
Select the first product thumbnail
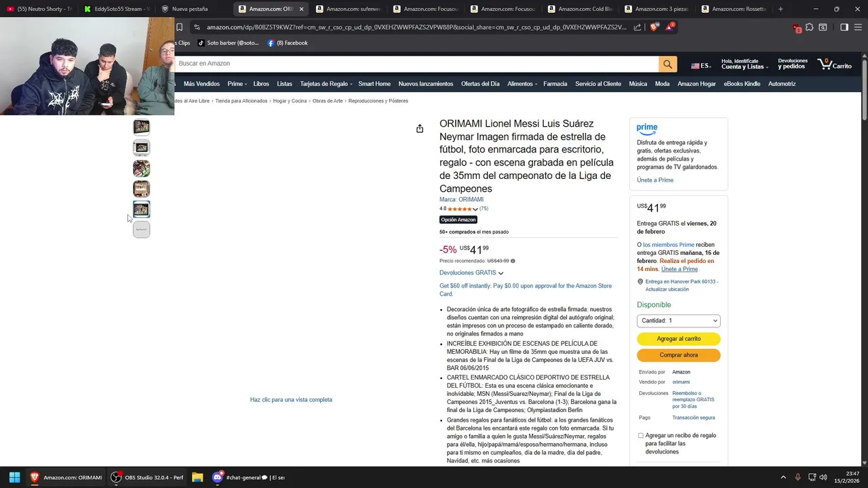(x=141, y=127)
